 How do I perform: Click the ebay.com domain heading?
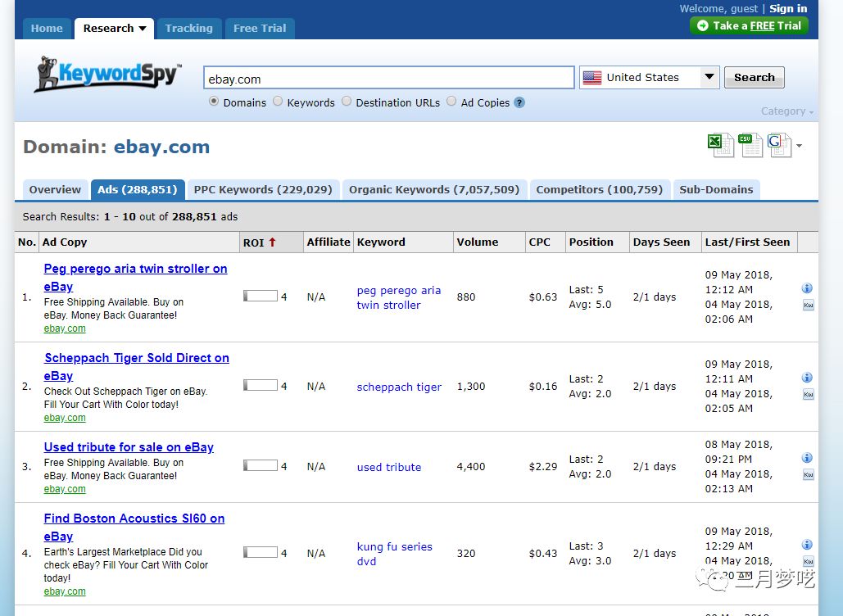coord(162,147)
